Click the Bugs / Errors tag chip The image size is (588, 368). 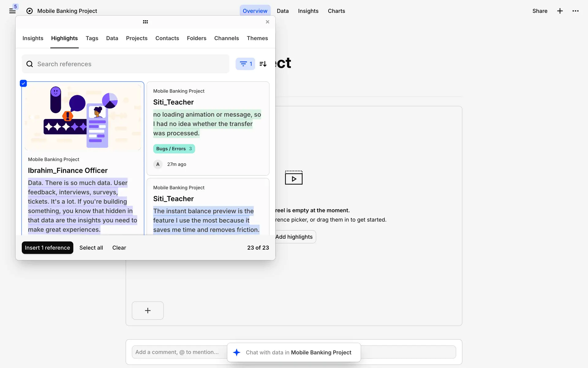[x=174, y=149]
